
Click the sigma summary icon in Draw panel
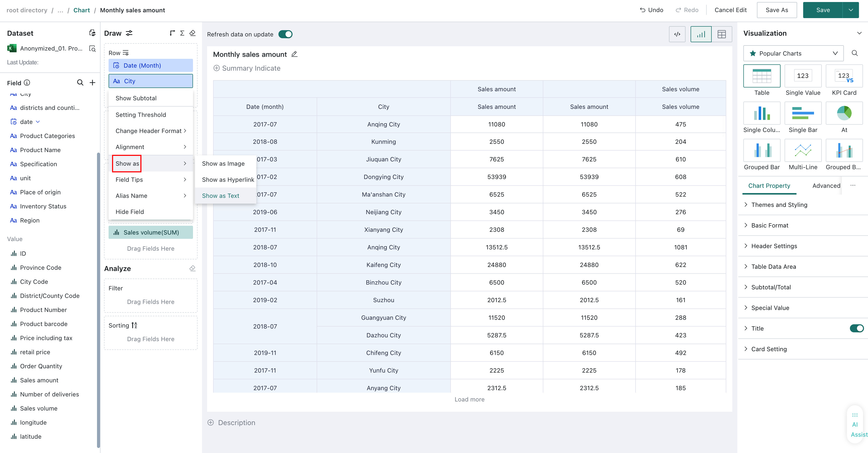click(x=182, y=33)
